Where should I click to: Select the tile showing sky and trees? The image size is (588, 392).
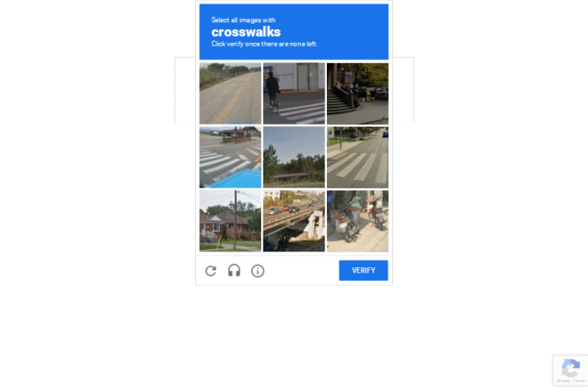[294, 157]
